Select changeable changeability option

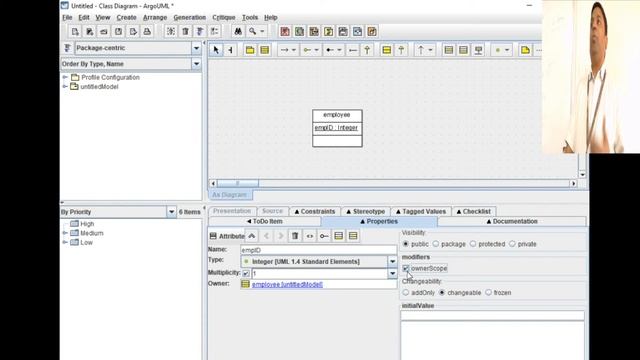pos(442,293)
